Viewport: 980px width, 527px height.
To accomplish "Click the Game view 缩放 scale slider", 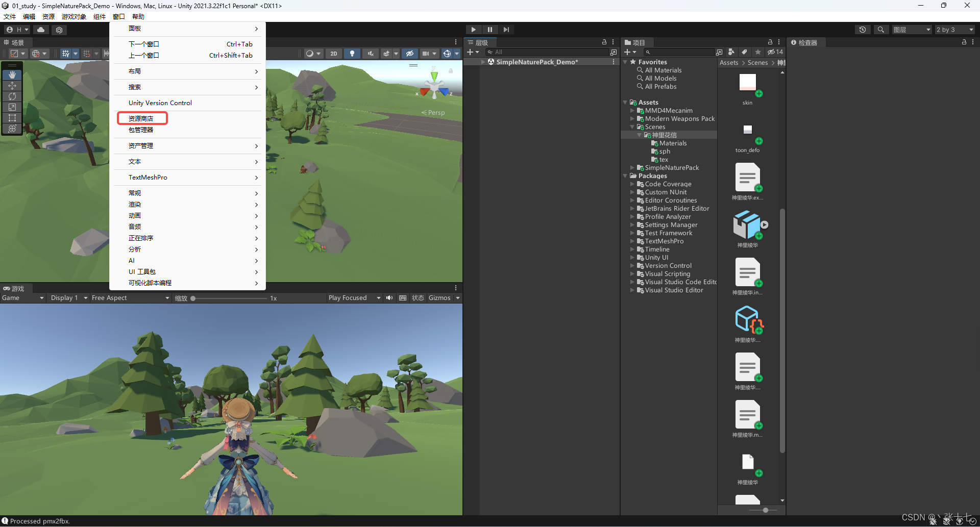I will point(229,298).
